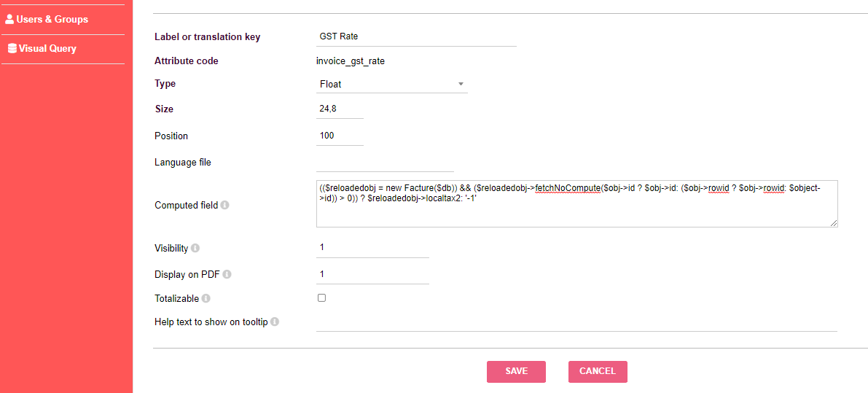This screenshot has width=868, height=393.
Task: Tick the Totalizable checkbox
Action: point(321,297)
